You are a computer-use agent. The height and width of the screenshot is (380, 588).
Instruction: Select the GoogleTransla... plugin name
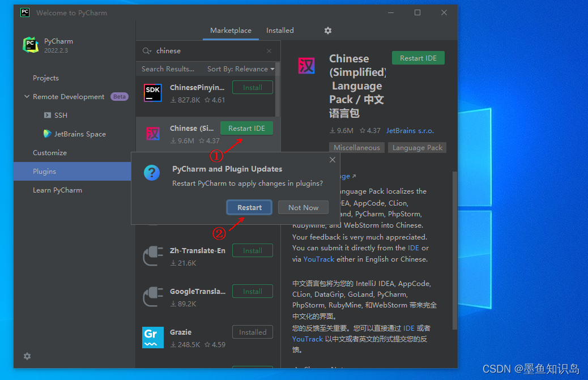click(x=198, y=291)
